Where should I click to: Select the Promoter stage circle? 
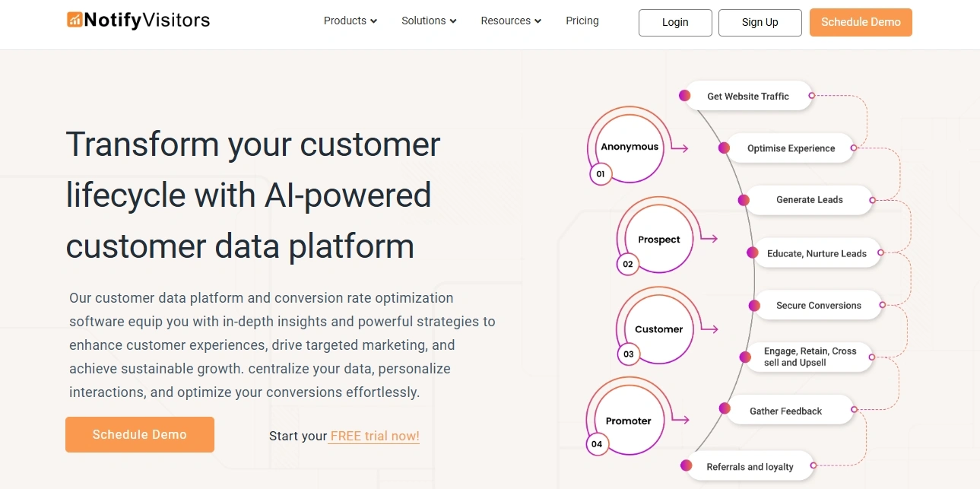[628, 421]
